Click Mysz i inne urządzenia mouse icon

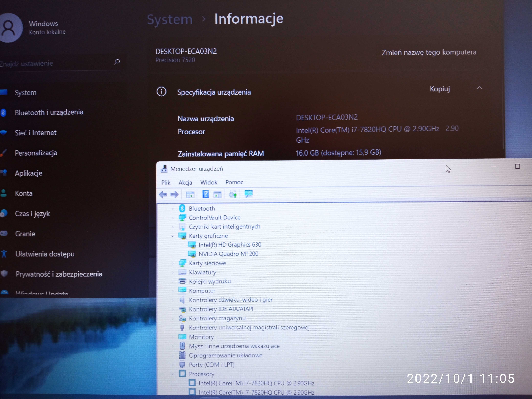[182, 346]
